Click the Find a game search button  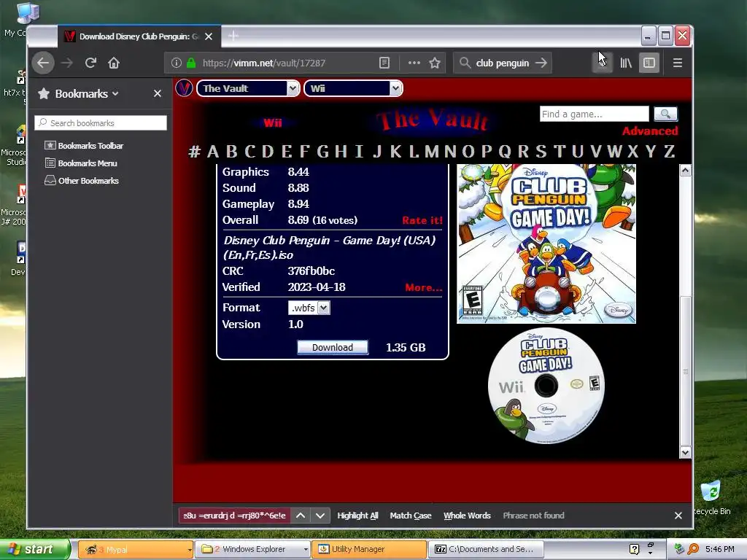click(x=665, y=114)
